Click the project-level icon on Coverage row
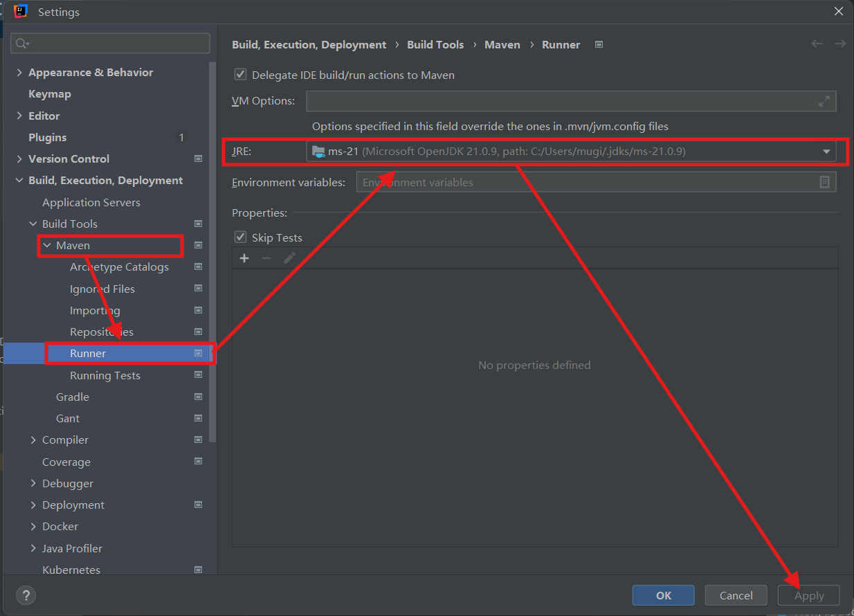 199,462
